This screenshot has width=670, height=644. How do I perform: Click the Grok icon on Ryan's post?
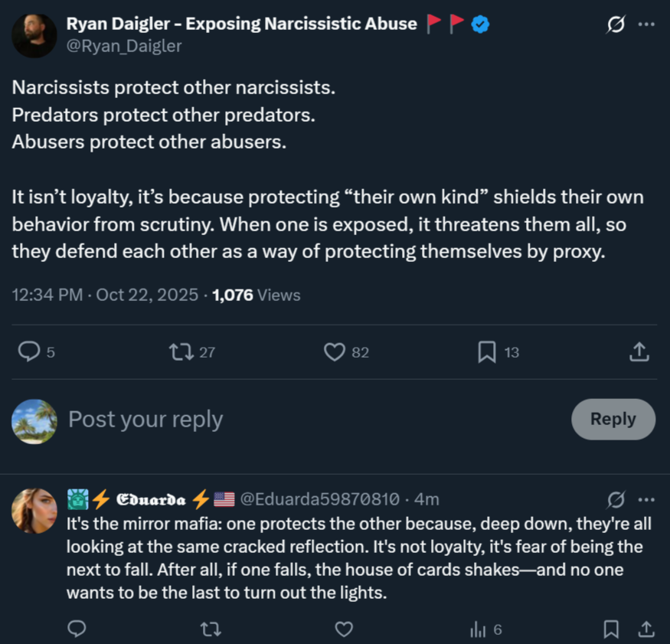[x=615, y=25]
